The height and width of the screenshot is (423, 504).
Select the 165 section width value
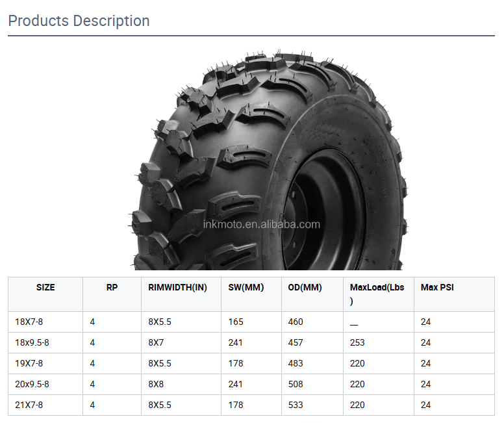point(236,322)
